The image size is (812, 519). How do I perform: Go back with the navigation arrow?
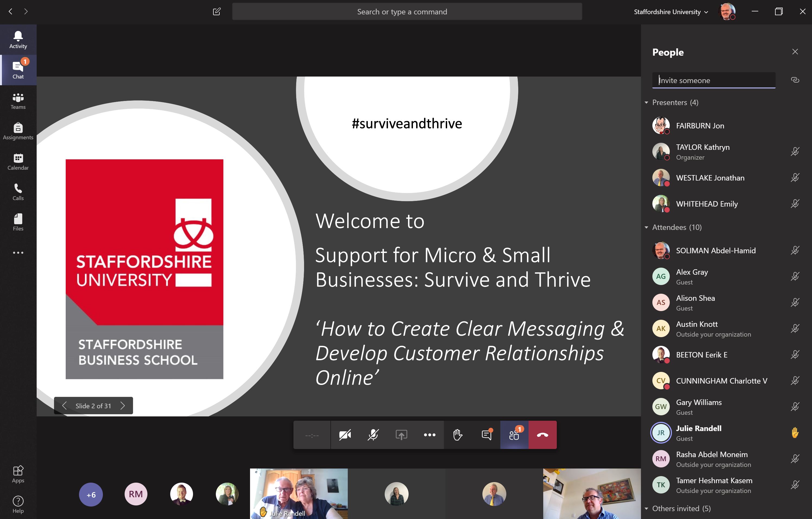tap(11, 11)
